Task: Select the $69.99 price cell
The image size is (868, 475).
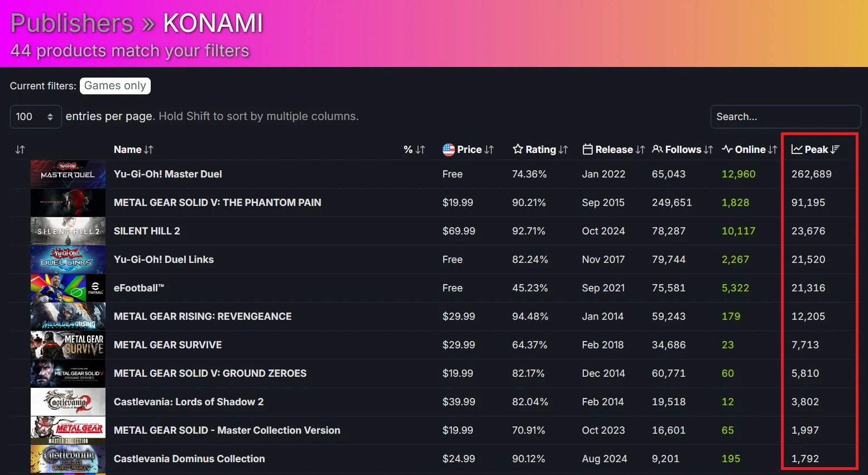Action: coord(459,231)
